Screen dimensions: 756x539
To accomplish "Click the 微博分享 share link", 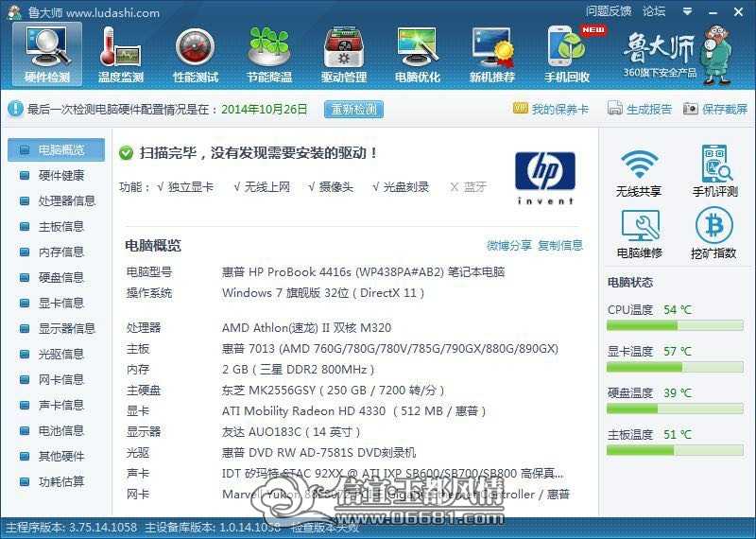I will 509,245.
